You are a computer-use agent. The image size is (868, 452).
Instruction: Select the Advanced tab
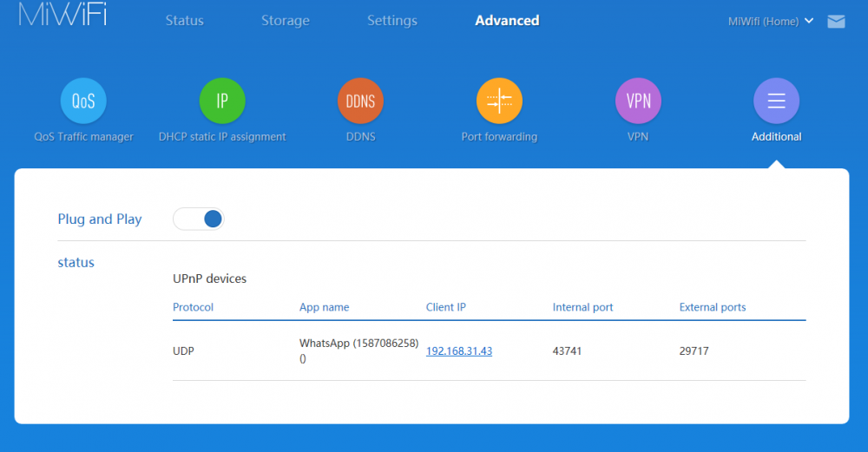coord(507,21)
